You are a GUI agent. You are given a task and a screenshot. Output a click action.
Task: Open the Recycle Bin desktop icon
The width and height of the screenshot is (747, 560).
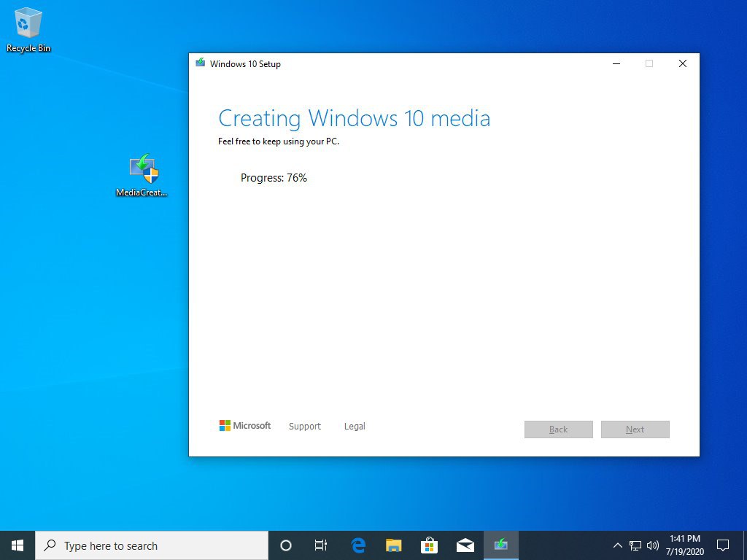[x=28, y=29]
